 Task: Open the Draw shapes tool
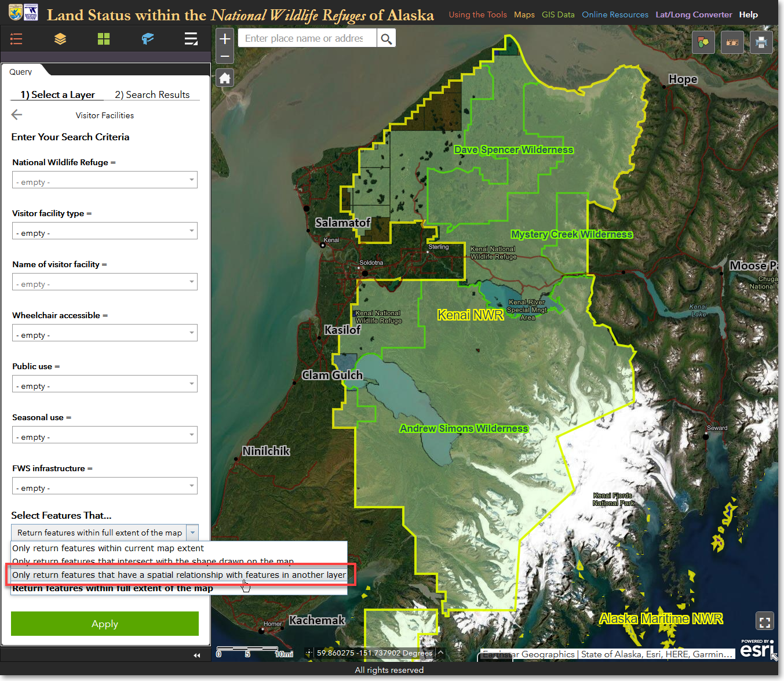pos(703,42)
